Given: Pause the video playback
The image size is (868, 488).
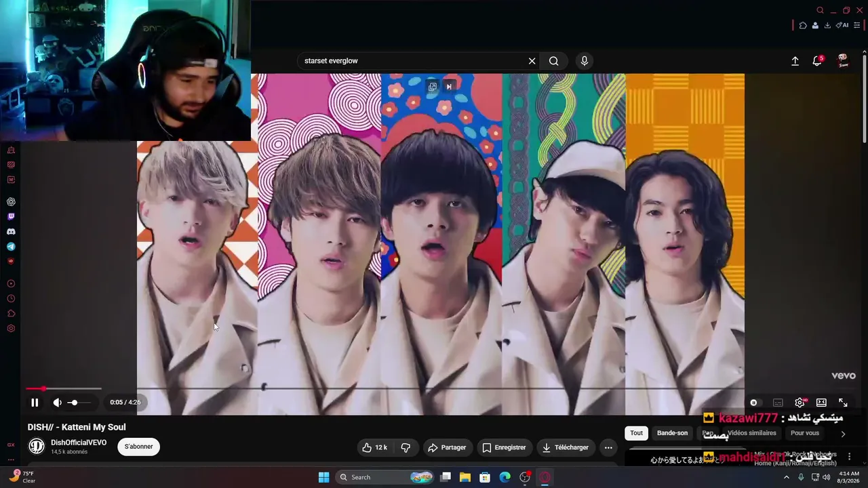Looking at the screenshot, I should click(35, 403).
